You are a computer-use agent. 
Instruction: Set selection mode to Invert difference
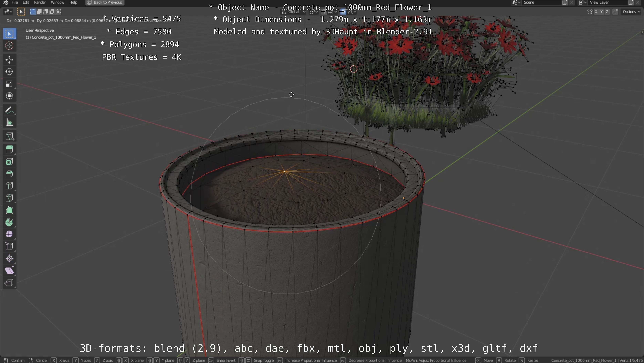point(52,12)
